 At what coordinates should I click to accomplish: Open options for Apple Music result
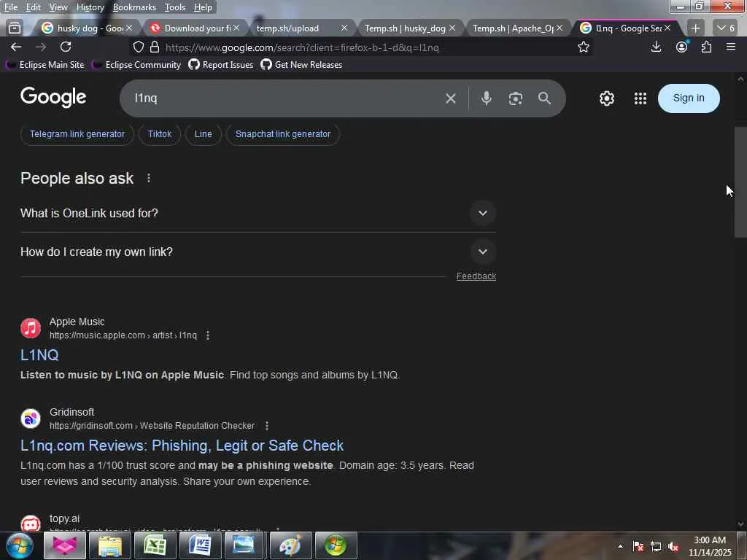coord(208,335)
